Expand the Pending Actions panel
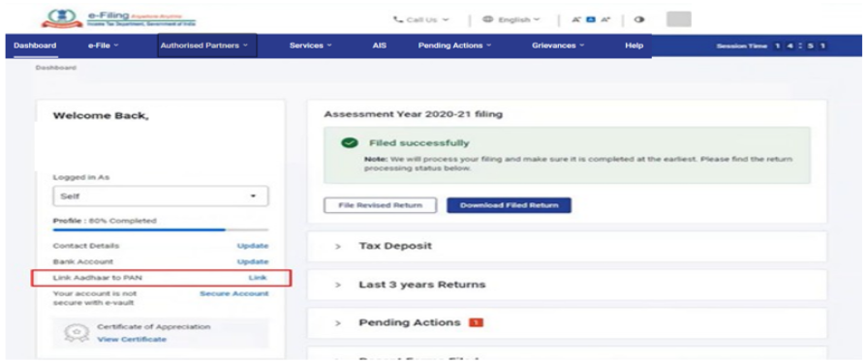The height and width of the screenshot is (363, 868). tap(567, 322)
